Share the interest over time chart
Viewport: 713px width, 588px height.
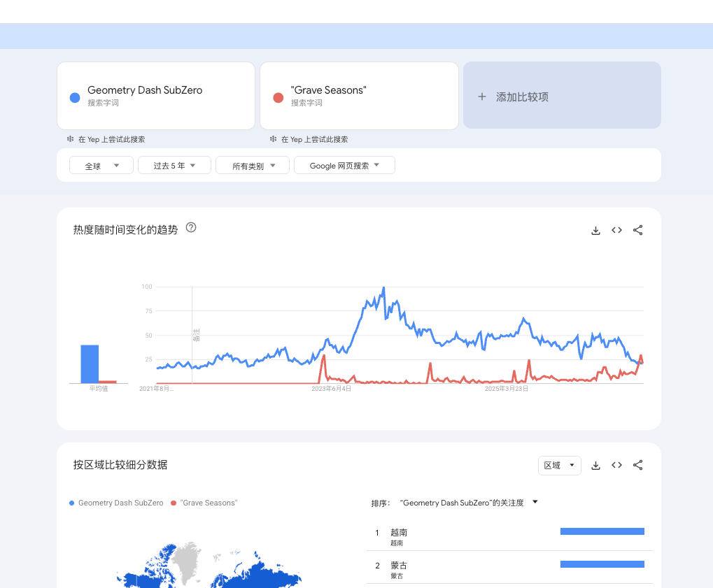[638, 231]
